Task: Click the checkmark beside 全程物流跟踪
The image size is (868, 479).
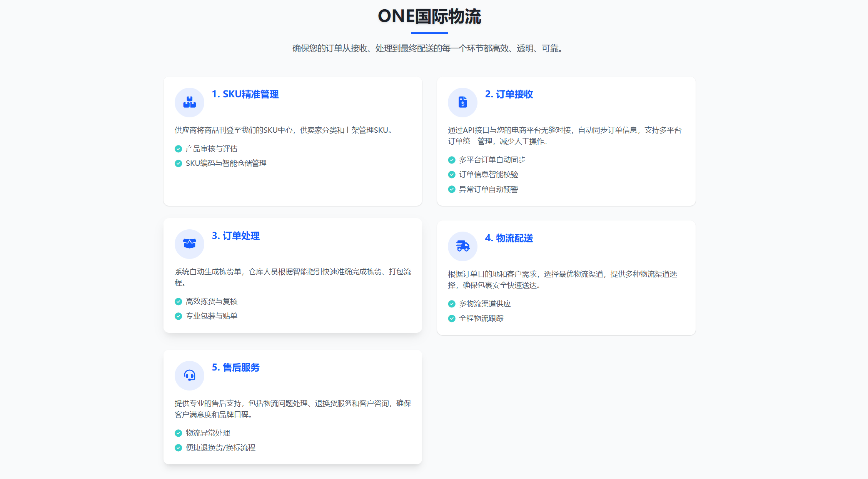Action: click(452, 318)
